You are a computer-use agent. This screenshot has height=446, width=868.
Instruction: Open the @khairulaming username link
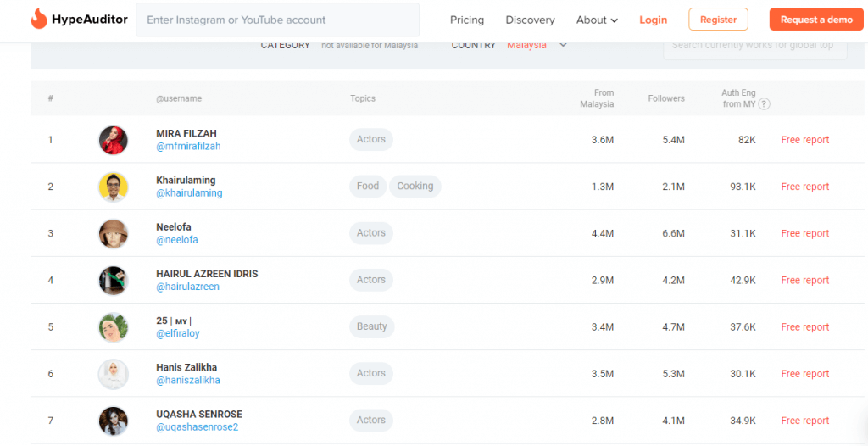(x=189, y=192)
